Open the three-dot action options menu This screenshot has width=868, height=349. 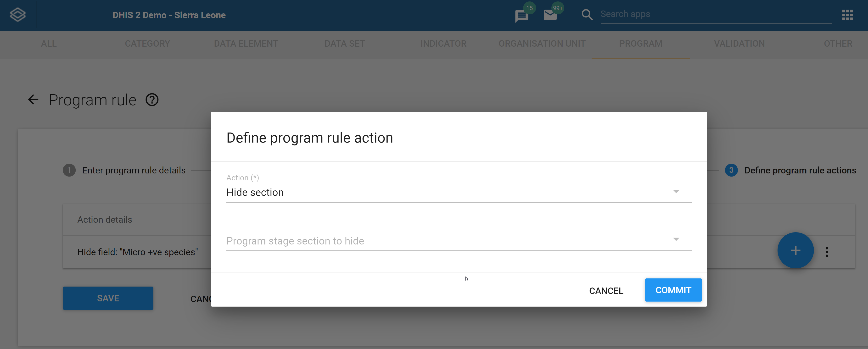pos(827,252)
